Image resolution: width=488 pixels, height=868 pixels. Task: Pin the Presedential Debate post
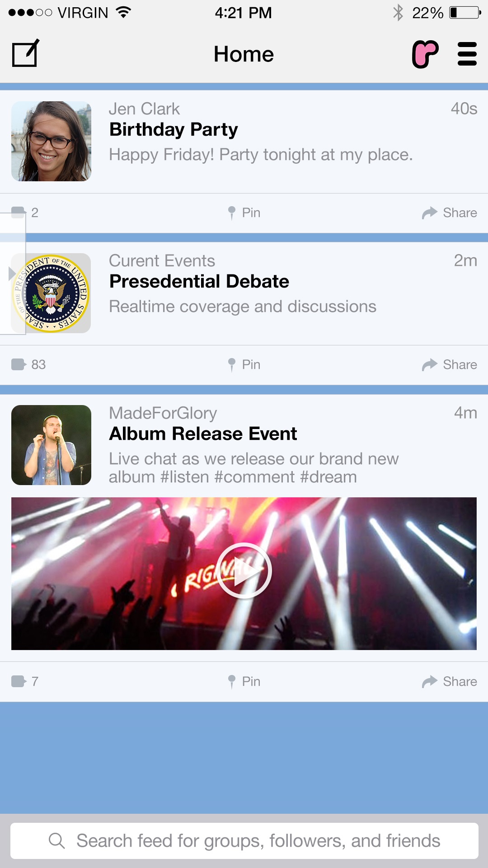(x=244, y=364)
